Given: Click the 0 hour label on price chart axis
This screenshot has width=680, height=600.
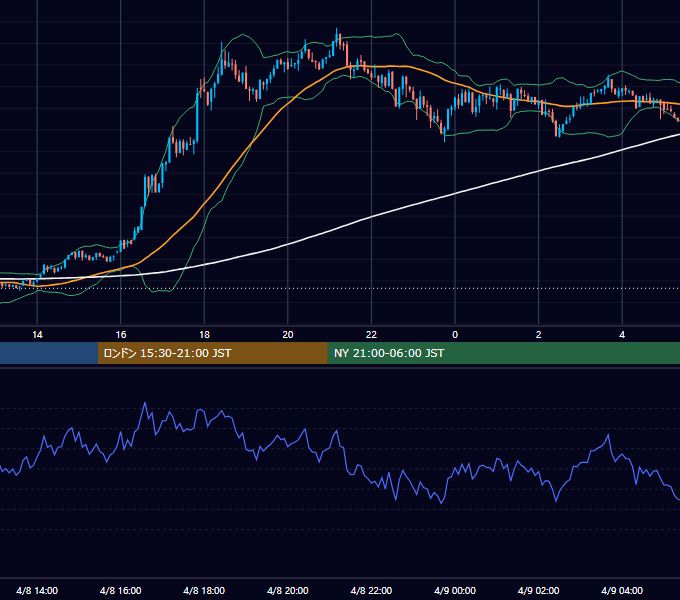Looking at the screenshot, I should [455, 335].
